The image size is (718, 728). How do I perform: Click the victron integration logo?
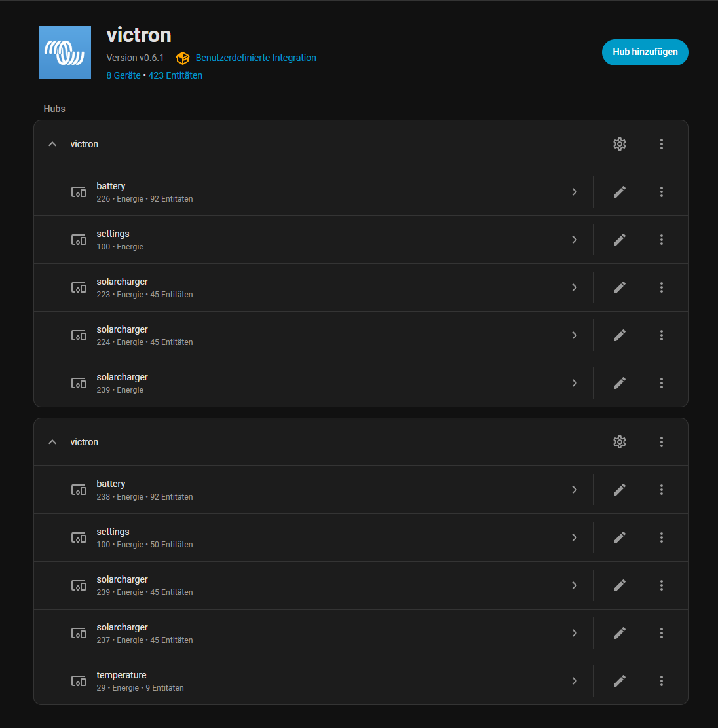tap(65, 52)
